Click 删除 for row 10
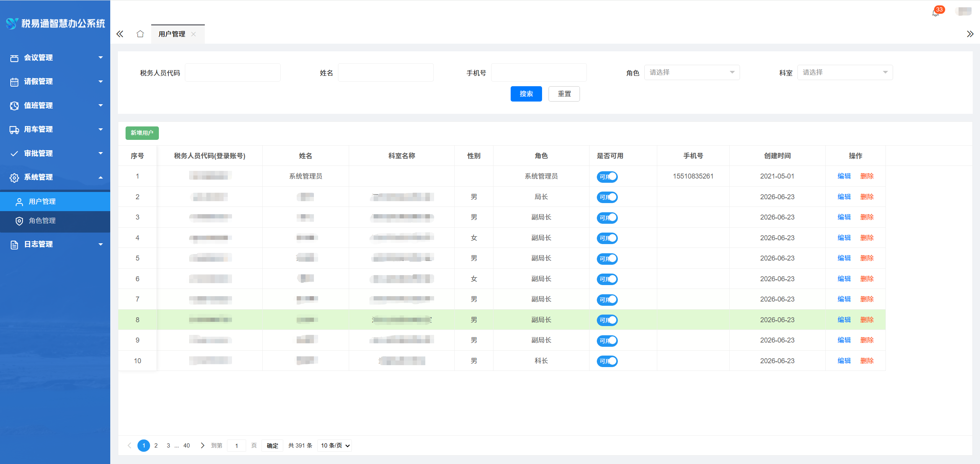980x464 pixels. click(867, 361)
